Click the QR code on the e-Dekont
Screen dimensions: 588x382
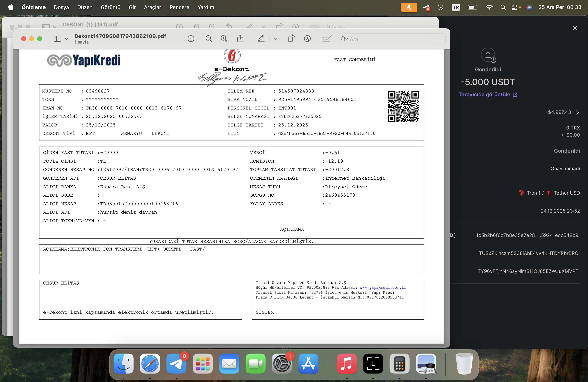pyautogui.click(x=403, y=107)
